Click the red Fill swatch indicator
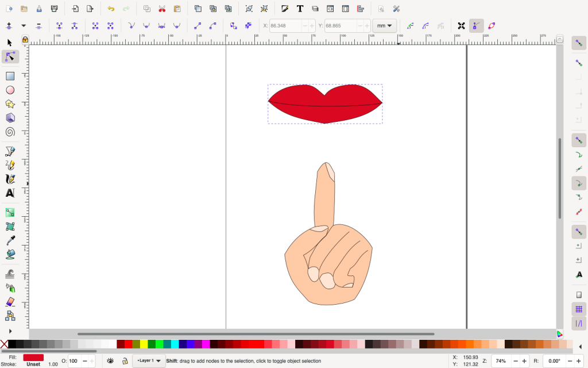This screenshot has width=588, height=368. (x=33, y=357)
